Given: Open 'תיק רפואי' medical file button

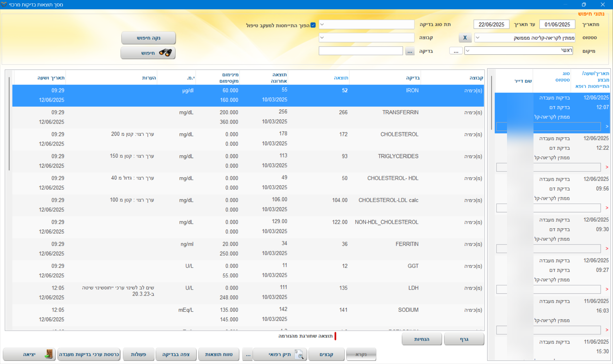Looking at the screenshot, I should point(280,354).
